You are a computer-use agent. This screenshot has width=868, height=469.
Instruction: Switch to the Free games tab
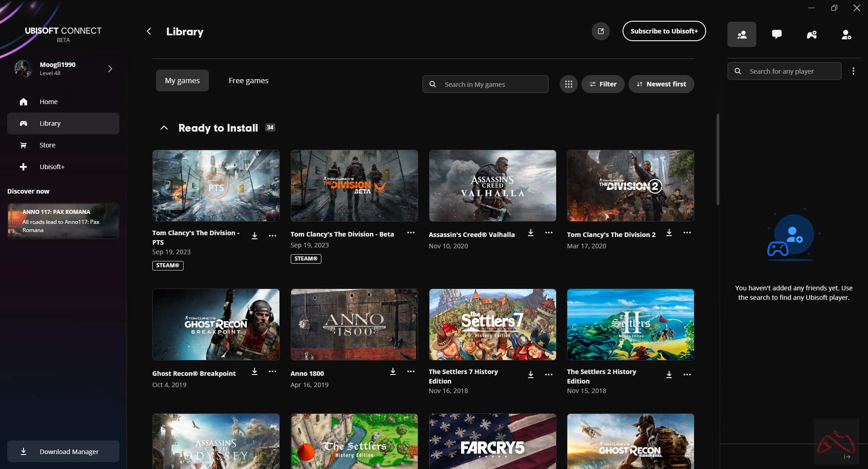click(x=248, y=81)
